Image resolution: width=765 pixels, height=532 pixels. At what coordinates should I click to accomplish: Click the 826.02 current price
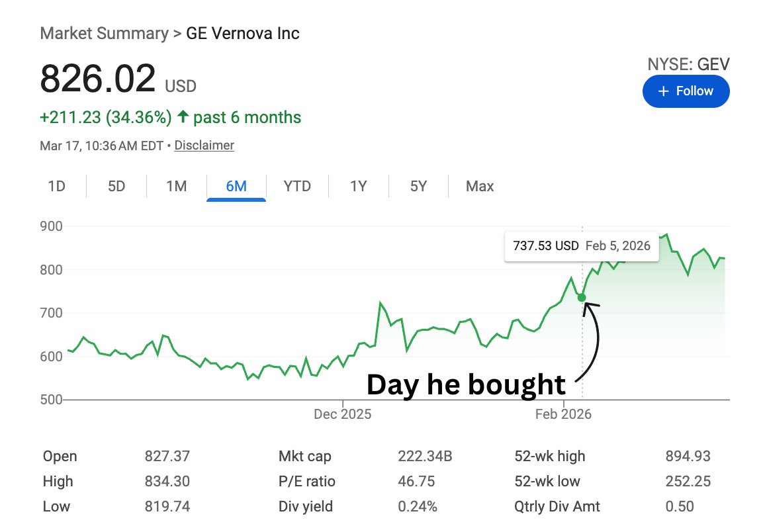98,79
